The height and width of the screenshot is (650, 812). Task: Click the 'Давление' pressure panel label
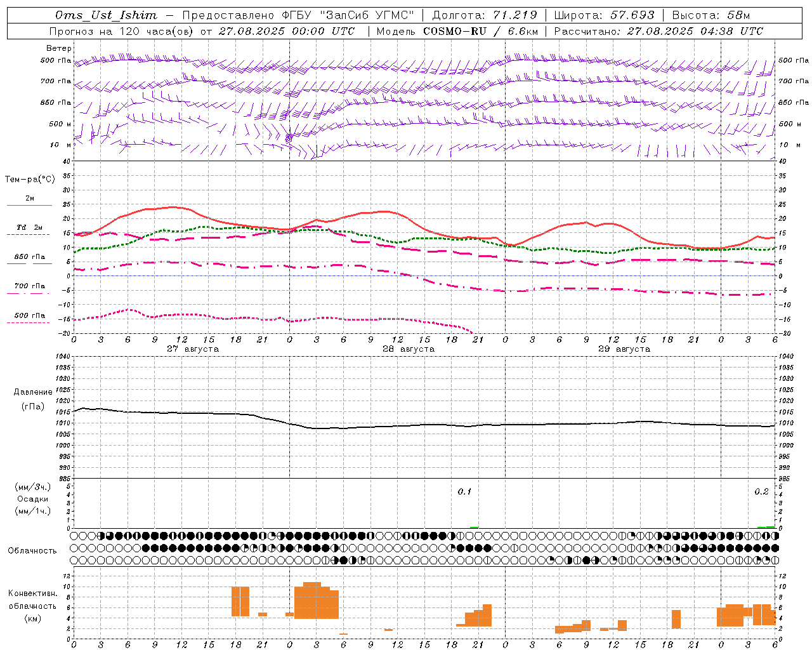(33, 392)
